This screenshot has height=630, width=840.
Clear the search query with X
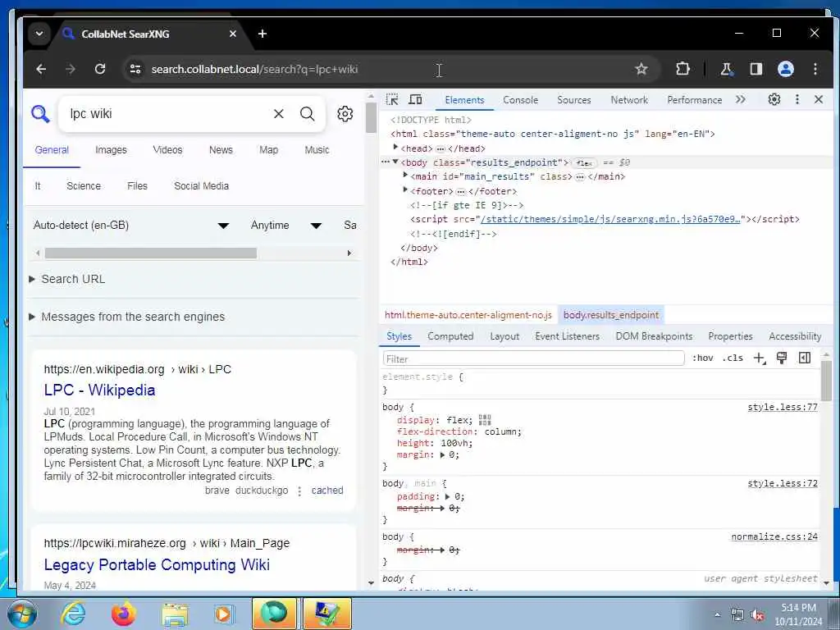click(279, 113)
